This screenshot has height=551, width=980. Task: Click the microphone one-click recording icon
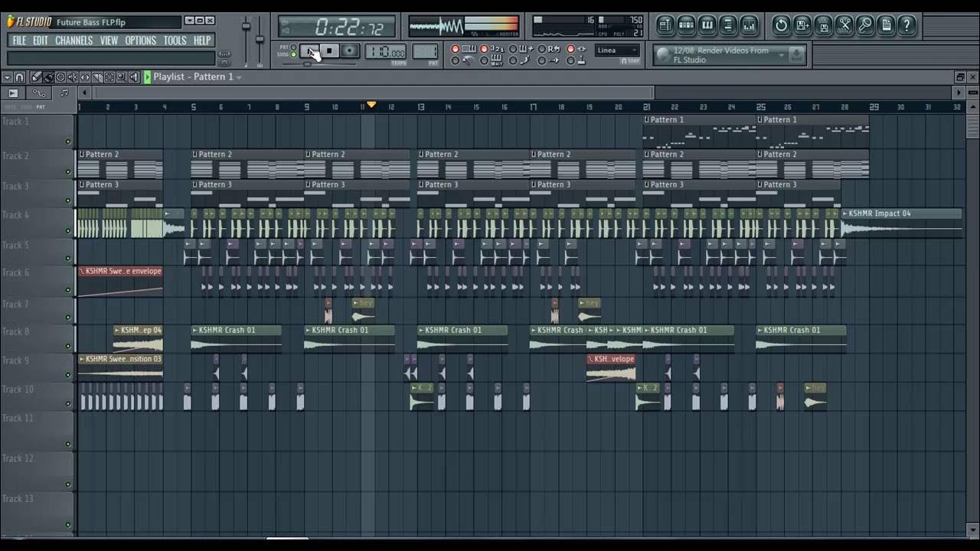pyautogui.click(x=865, y=25)
